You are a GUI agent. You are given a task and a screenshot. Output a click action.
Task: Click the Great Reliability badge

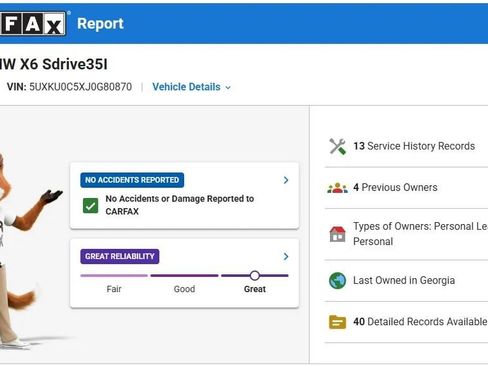[120, 256]
